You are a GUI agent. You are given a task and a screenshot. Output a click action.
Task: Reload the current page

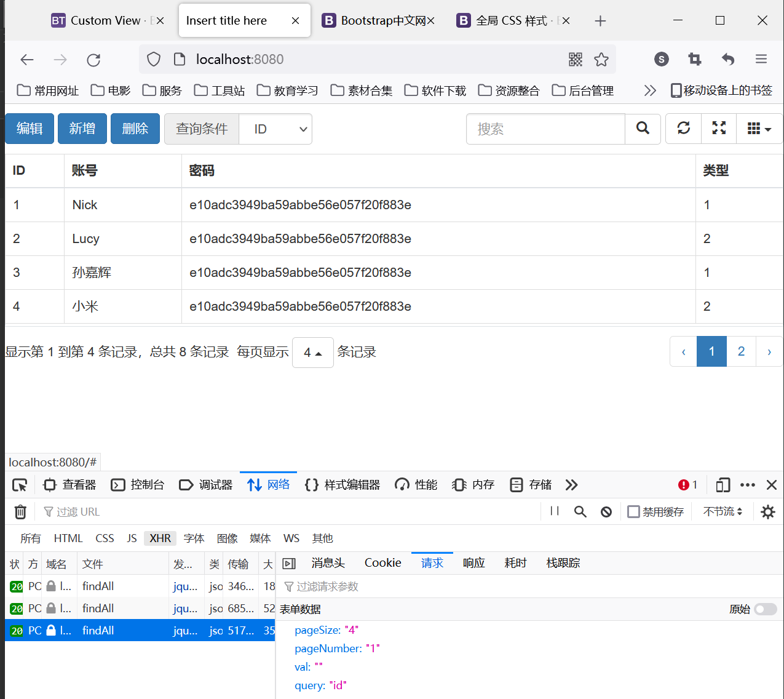pos(93,60)
